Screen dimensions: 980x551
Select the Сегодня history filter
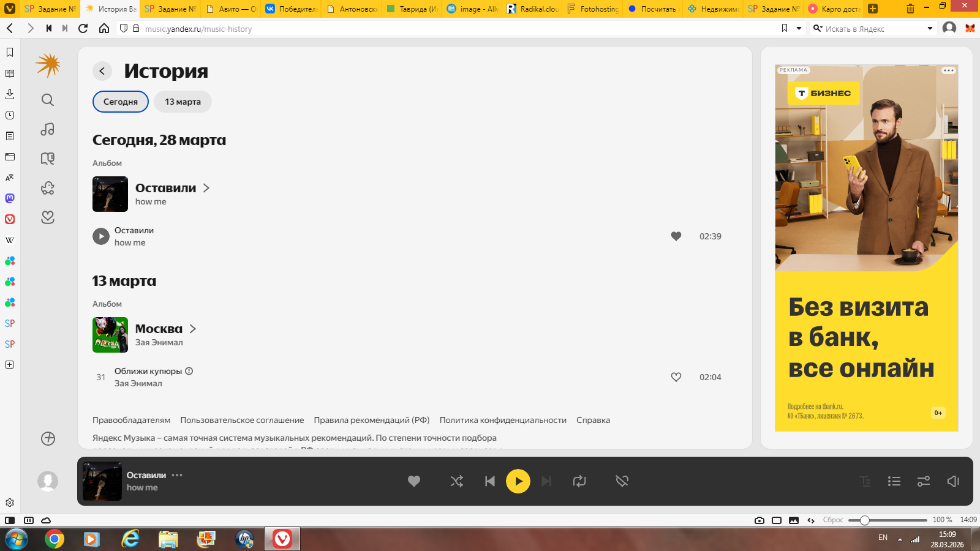121,102
